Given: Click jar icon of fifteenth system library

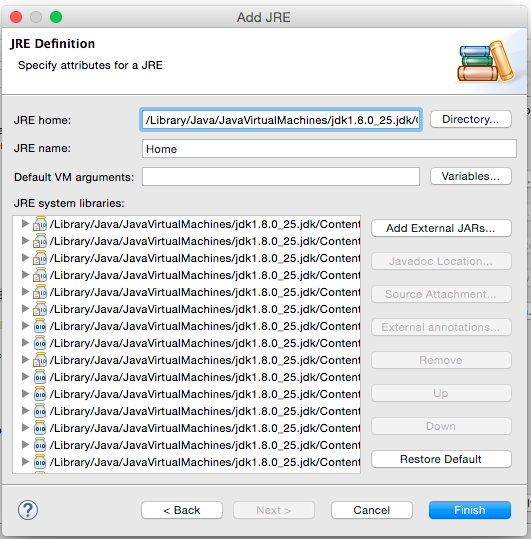Looking at the screenshot, I should click(x=40, y=462).
